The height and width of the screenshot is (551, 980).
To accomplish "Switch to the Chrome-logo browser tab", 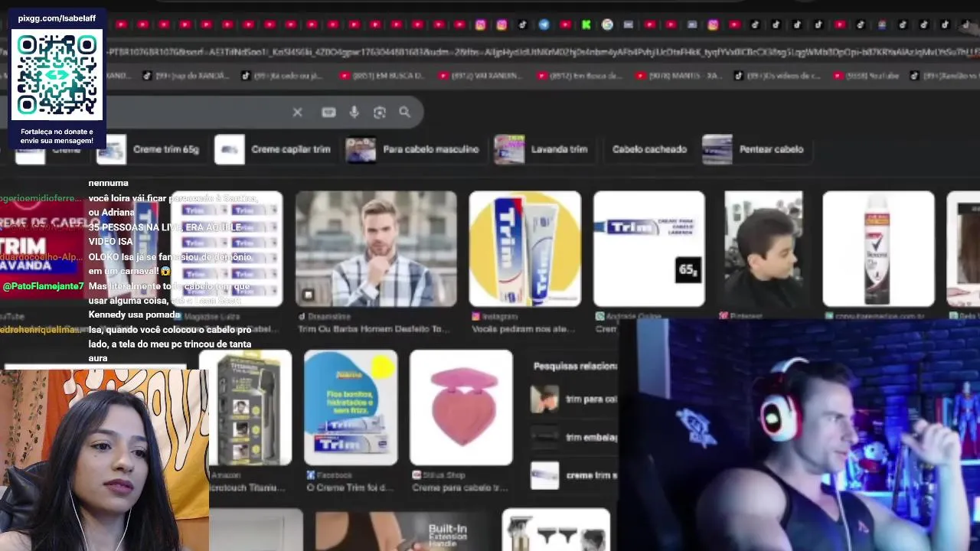I will pyautogui.click(x=607, y=24).
